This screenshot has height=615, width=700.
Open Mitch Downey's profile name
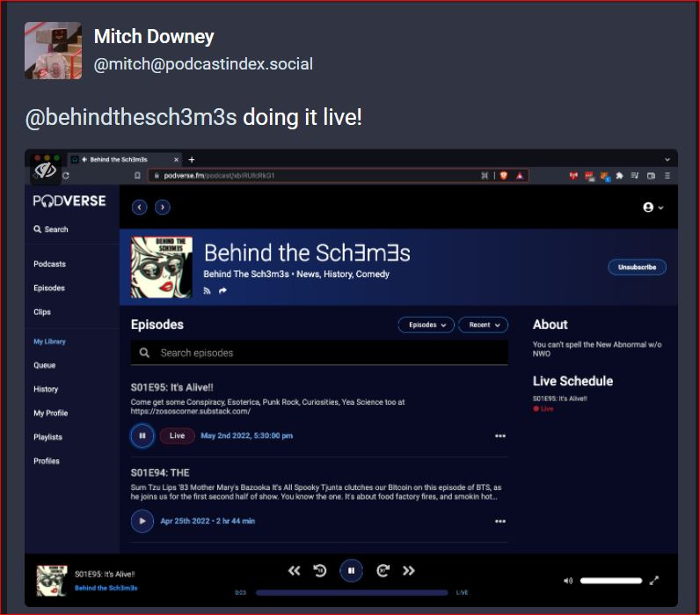[x=154, y=37]
